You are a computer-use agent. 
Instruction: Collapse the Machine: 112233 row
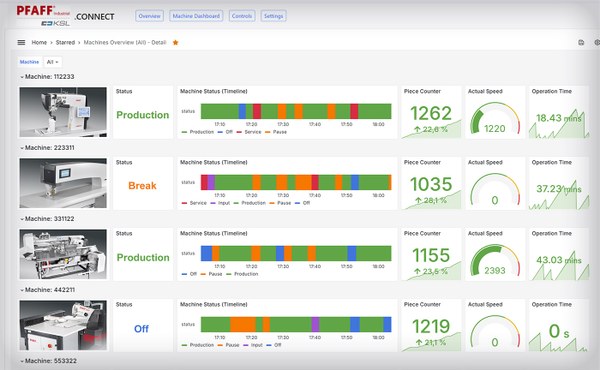(47, 77)
